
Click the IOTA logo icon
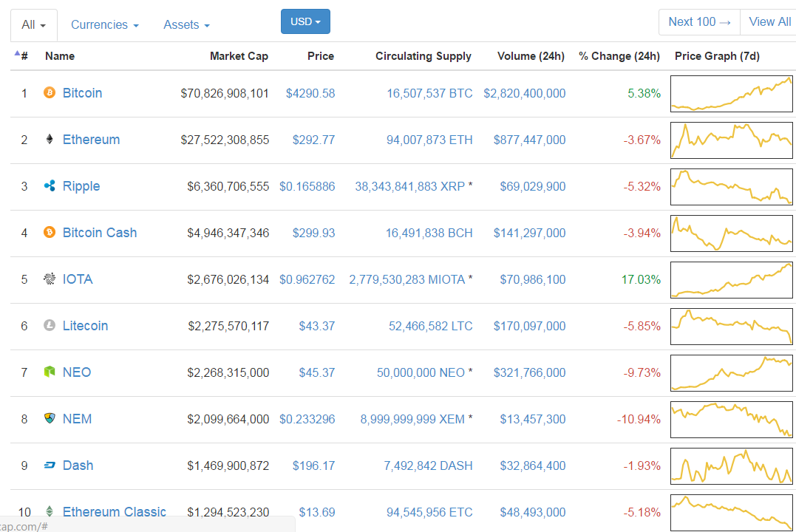[x=50, y=279]
